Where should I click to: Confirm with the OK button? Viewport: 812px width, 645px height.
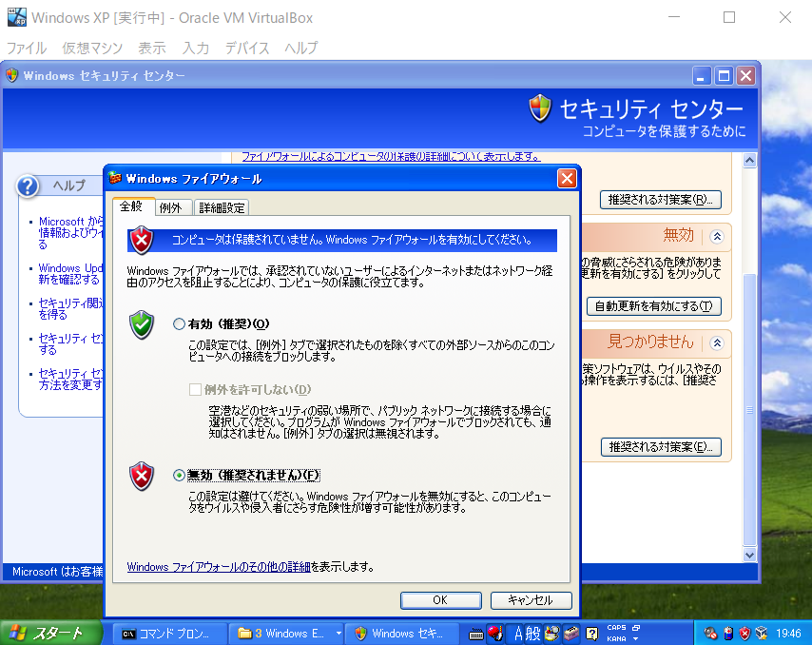[x=440, y=600]
